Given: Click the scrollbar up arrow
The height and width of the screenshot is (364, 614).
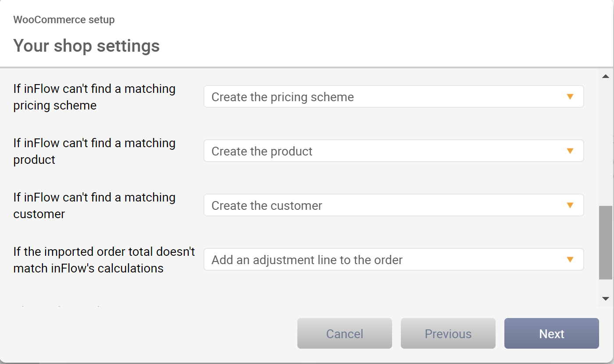Looking at the screenshot, I should pos(606,76).
